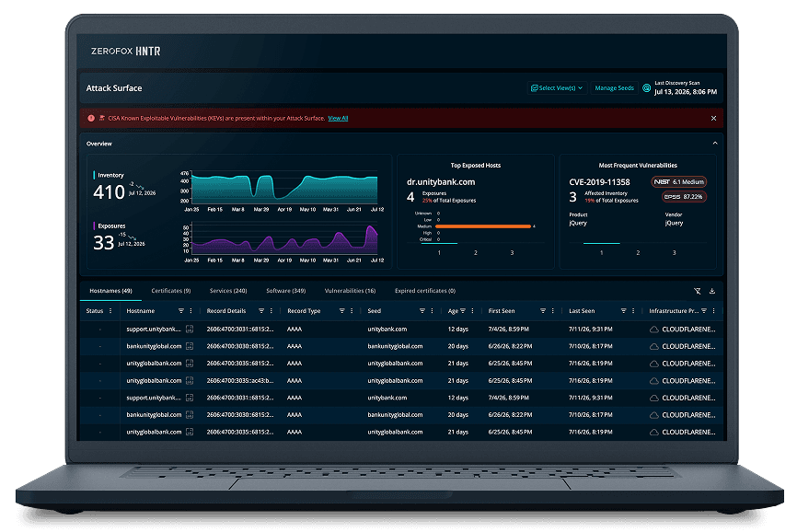
Task: Switch to the Hostnames (49) tab
Action: point(110,291)
